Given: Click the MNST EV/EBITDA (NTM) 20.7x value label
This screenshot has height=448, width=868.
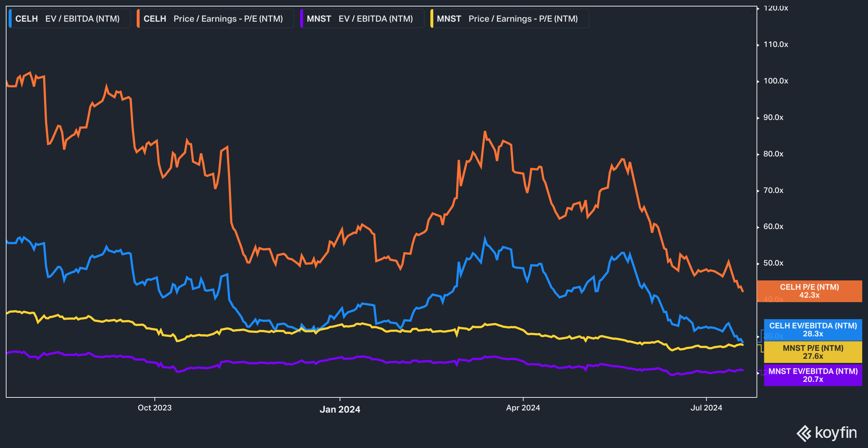Looking at the screenshot, I should click(813, 375).
